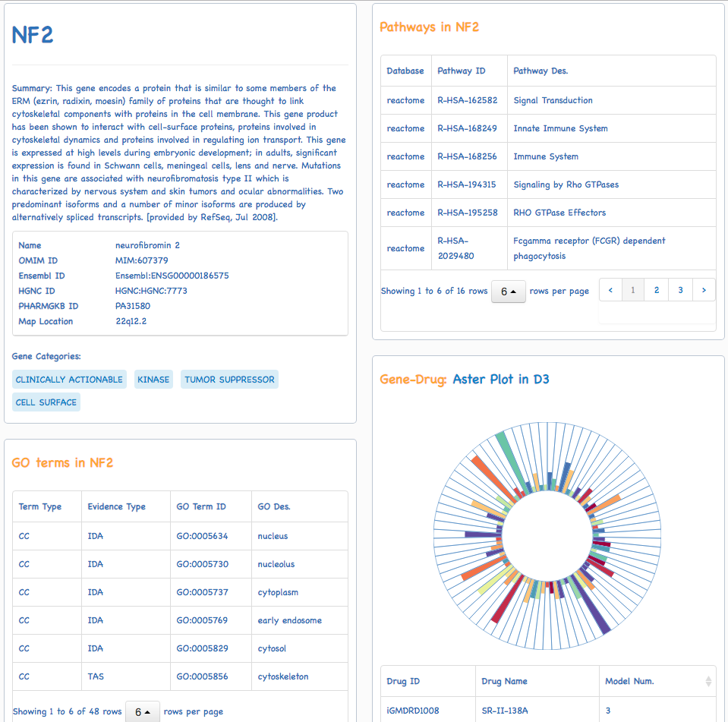Click the cytoskeleton GO description

pyautogui.click(x=283, y=676)
